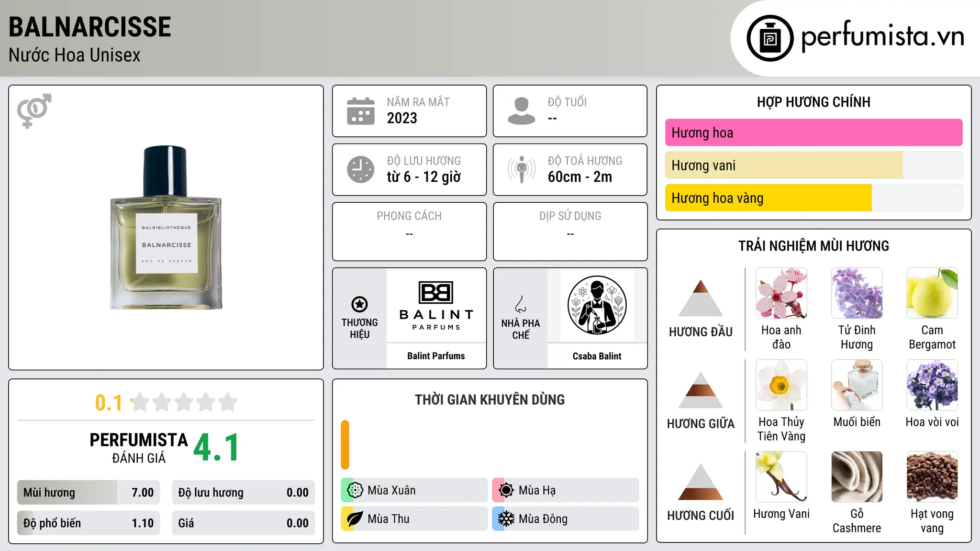Click the Balnarcisse bottle product image
This screenshot has width=980, height=551.
tap(166, 227)
